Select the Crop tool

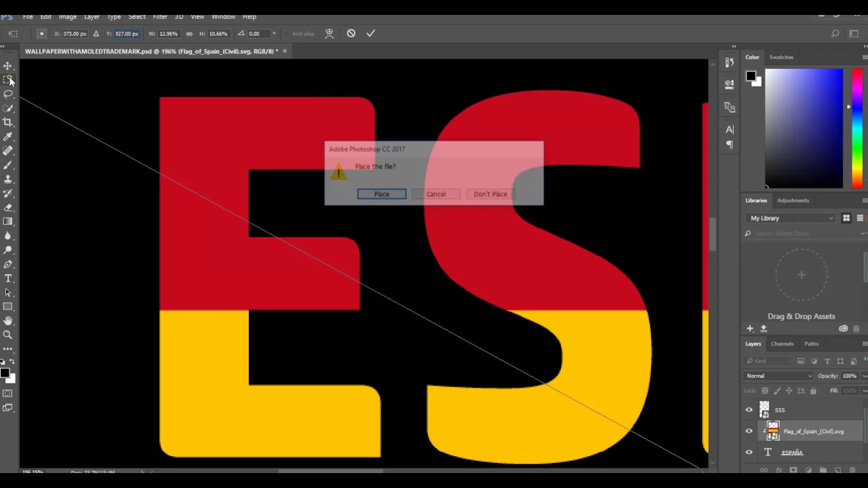[x=7, y=123]
